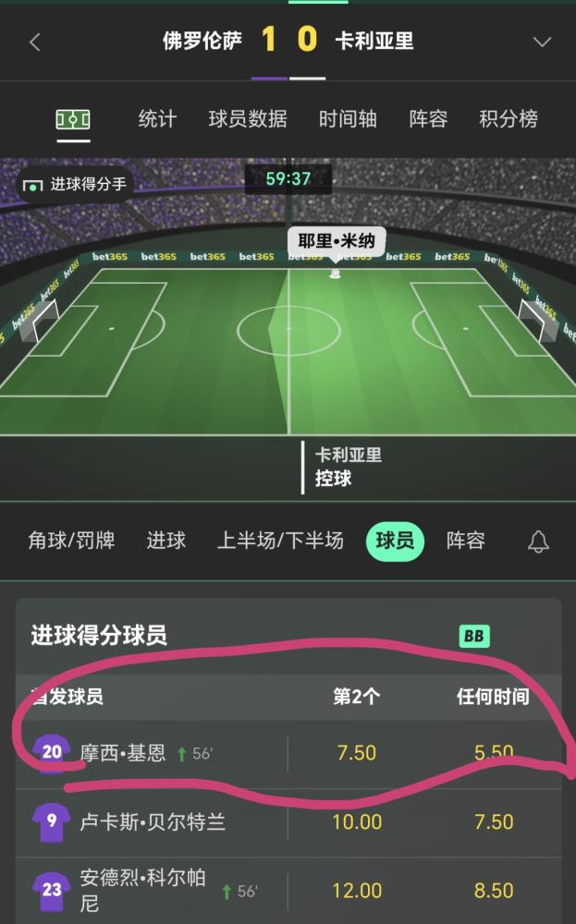Choose the 上半场/下半场 filter
The image size is (576, 924).
click(x=280, y=541)
